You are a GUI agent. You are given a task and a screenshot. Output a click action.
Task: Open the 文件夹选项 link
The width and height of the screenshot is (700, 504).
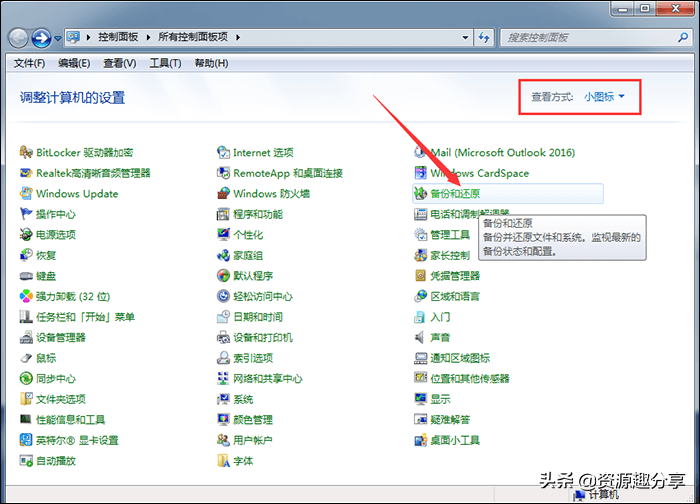tap(61, 399)
